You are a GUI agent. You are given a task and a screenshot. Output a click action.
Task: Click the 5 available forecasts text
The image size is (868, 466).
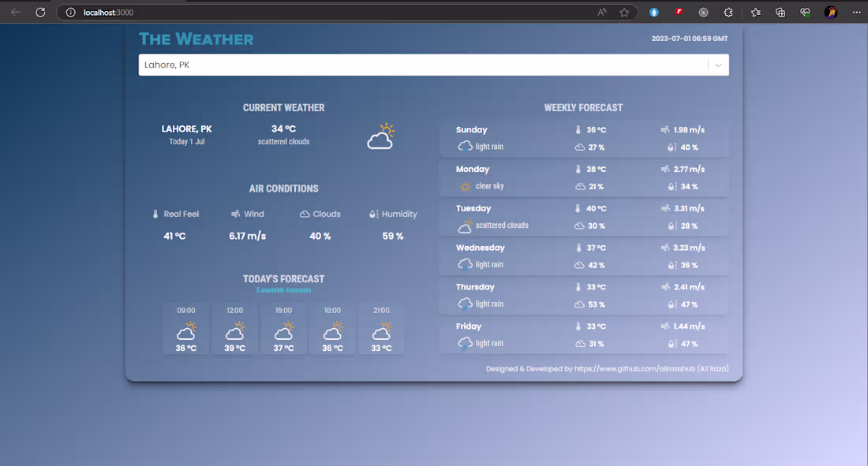(x=283, y=290)
